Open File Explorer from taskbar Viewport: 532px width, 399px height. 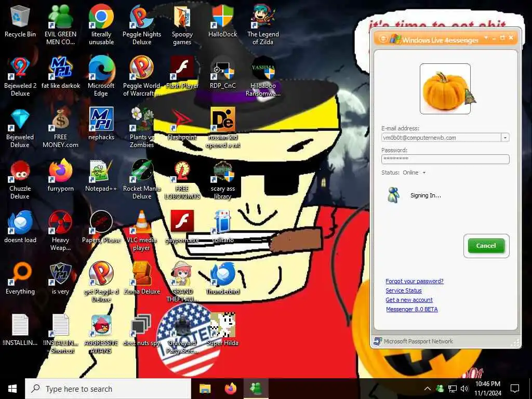pos(205,389)
